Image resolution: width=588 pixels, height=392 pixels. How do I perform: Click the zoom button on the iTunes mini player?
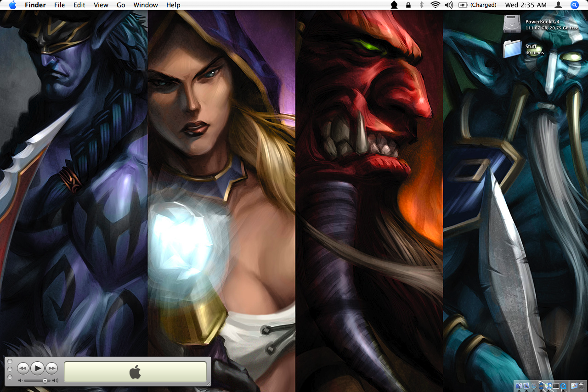point(10,377)
